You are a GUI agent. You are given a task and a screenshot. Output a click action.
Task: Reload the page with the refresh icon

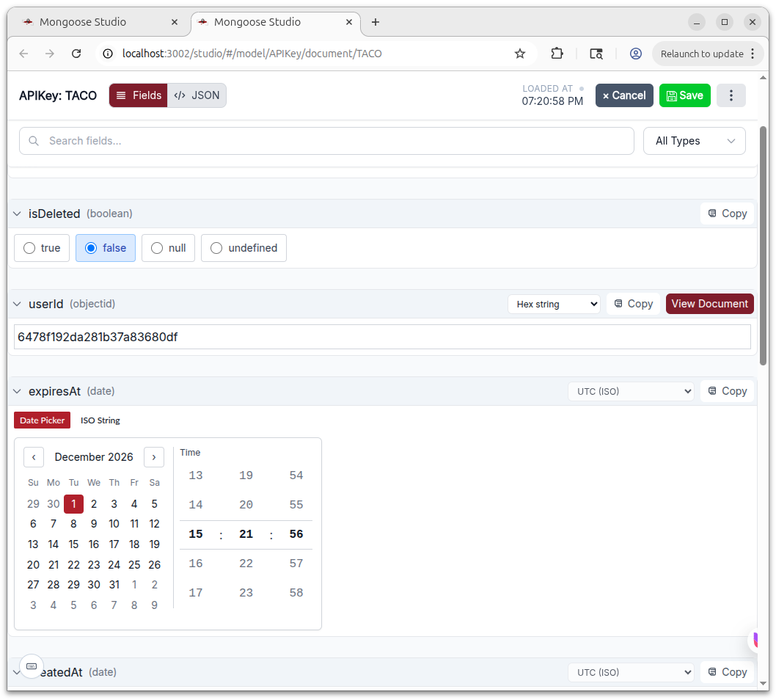pyautogui.click(x=76, y=54)
